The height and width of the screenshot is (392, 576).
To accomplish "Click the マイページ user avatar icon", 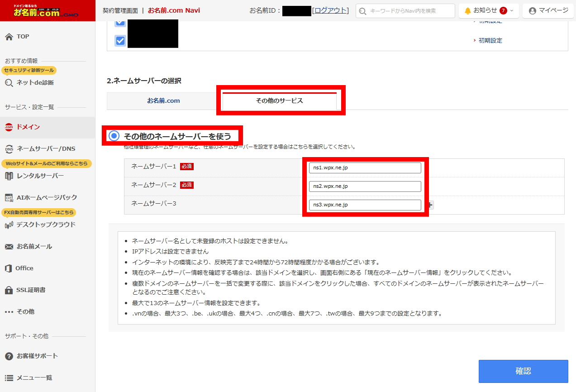I will point(532,10).
